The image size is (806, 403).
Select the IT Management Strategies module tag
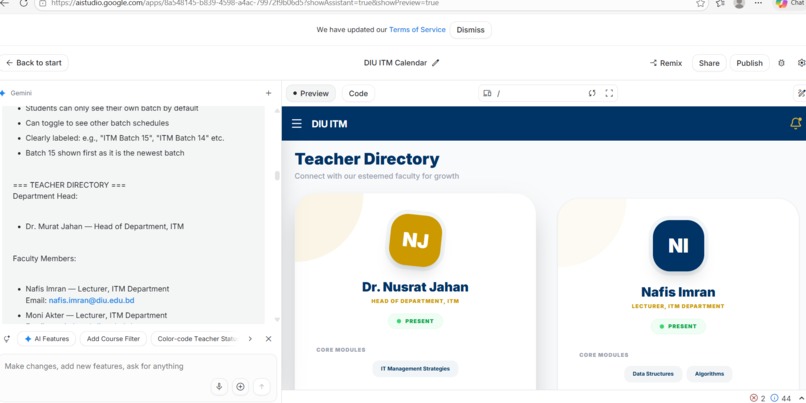point(415,369)
